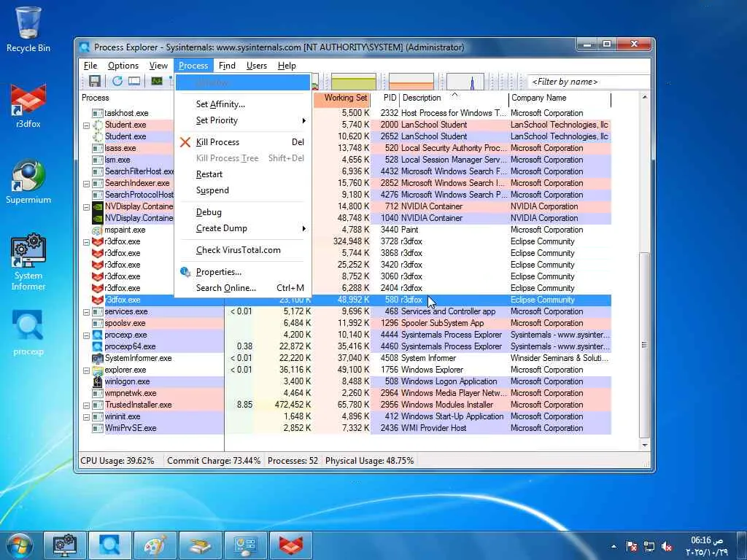Click the network tray icon
The height and width of the screenshot is (560, 747).
649,547
